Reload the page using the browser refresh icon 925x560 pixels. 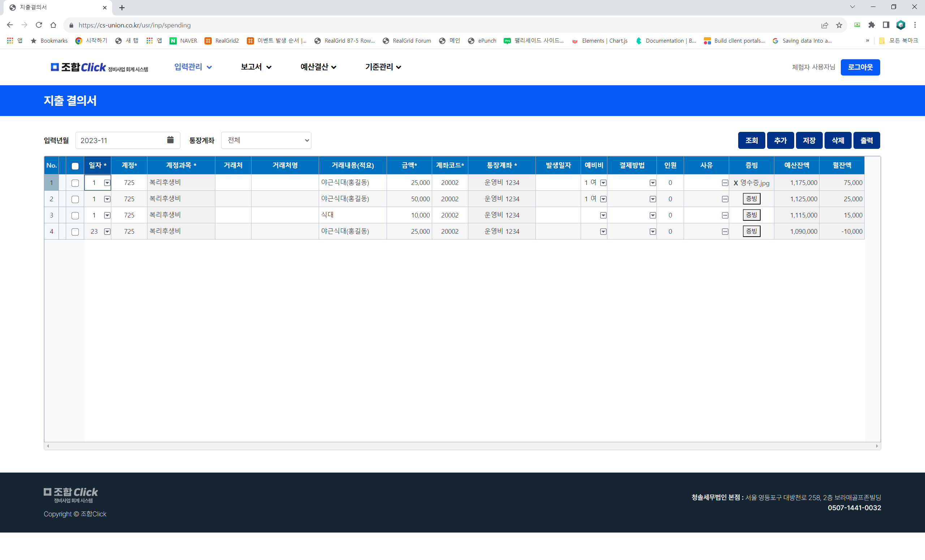(x=39, y=25)
